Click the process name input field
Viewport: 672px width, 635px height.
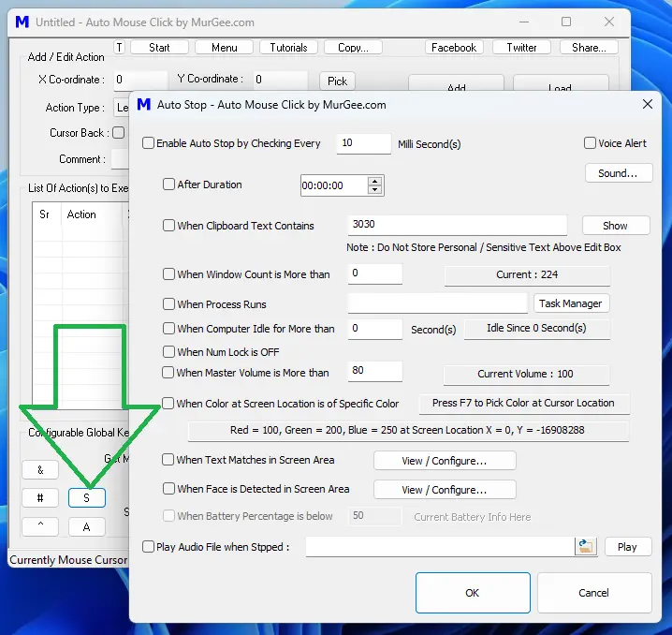tap(437, 303)
